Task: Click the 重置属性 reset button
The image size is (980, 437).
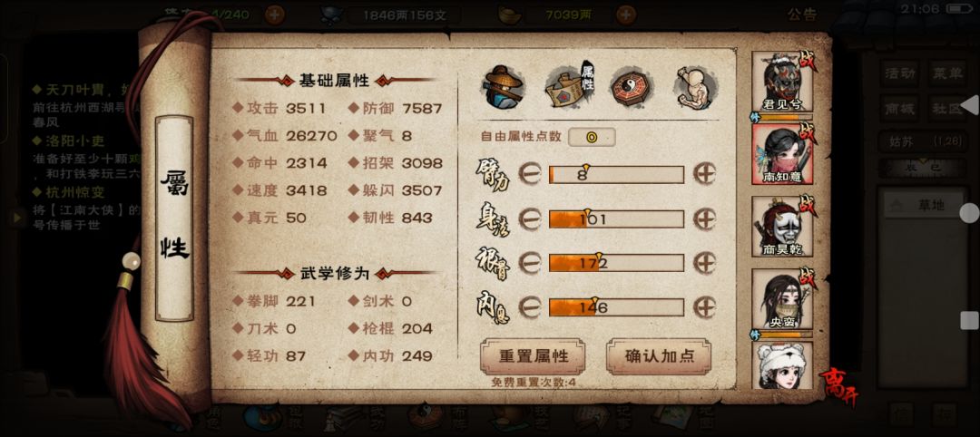Action: [x=533, y=356]
